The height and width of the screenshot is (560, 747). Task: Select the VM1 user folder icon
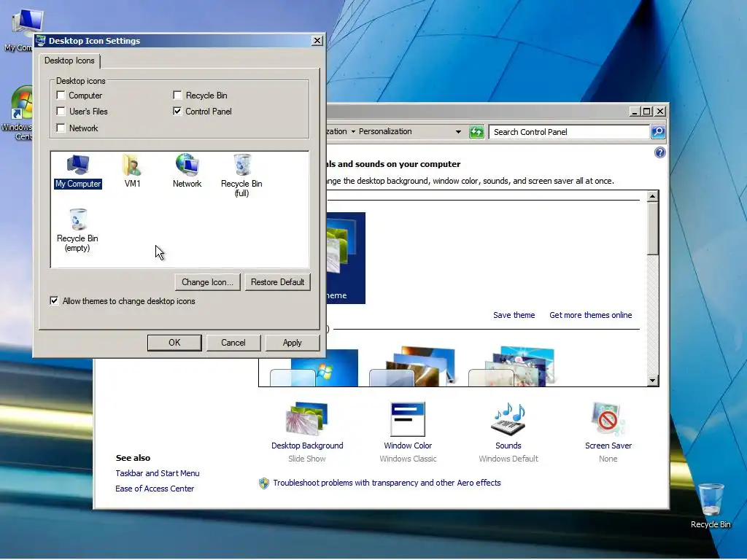[x=132, y=171]
